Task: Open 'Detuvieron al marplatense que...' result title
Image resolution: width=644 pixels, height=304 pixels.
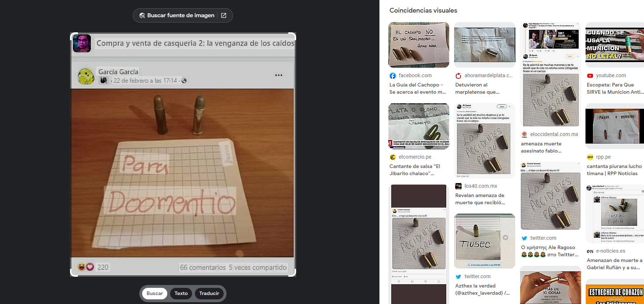Action: [477, 89]
